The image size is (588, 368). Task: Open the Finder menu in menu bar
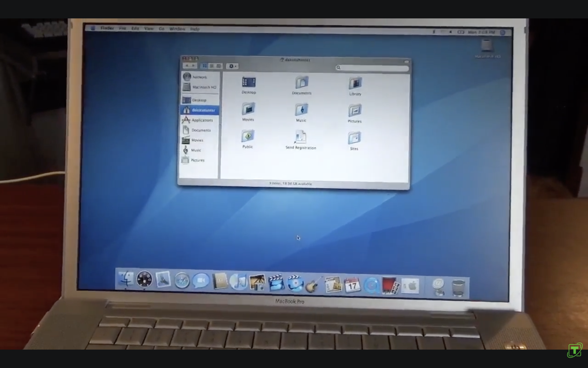click(107, 28)
